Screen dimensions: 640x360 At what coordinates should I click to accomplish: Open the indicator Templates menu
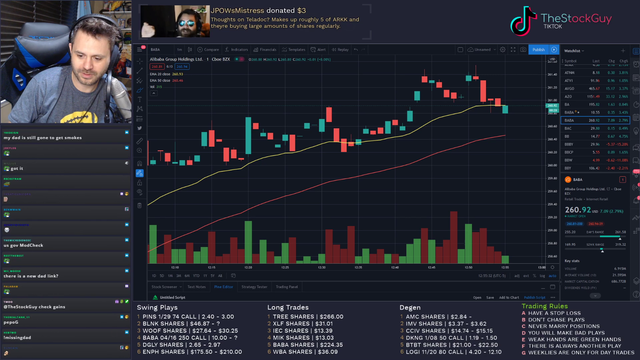(293, 49)
